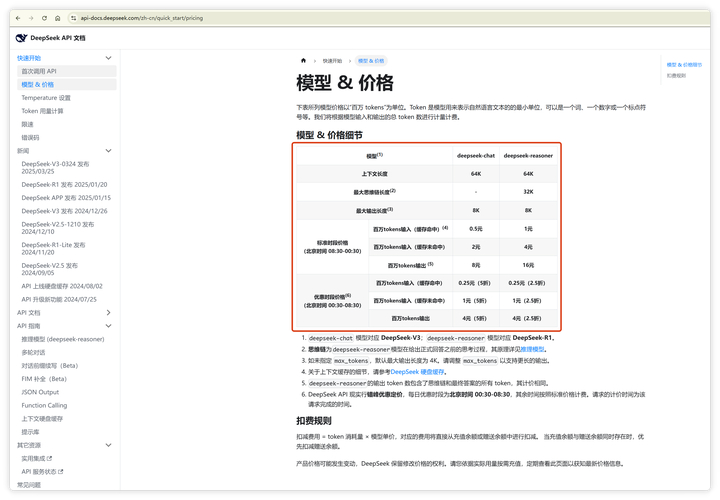Screen dimensions: 720x500
Task: Open API 升级新功能 2024/07/25 entry
Action: tap(59, 299)
